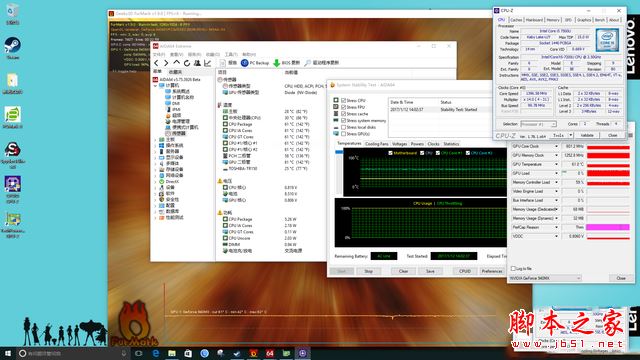Switch to the Statistics tab
640x360 pixels.
pyautogui.click(x=451, y=144)
